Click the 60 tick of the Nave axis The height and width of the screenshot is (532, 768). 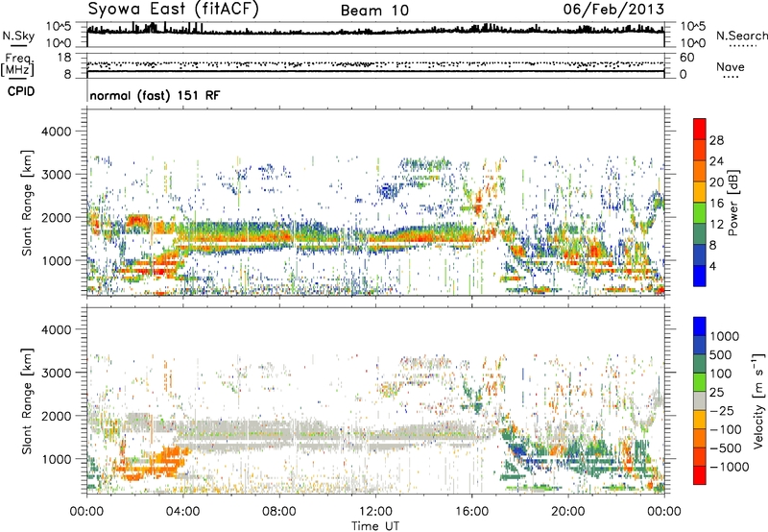pos(686,58)
